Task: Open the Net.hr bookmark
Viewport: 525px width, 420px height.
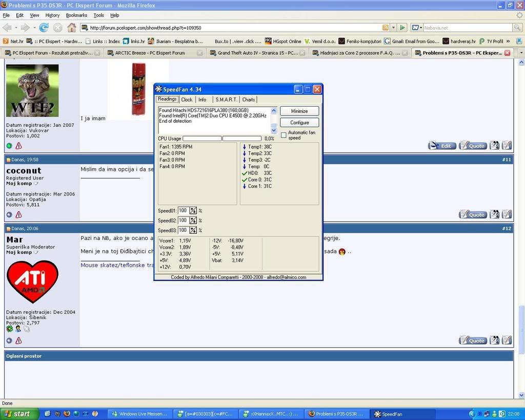Action: click(x=13, y=41)
